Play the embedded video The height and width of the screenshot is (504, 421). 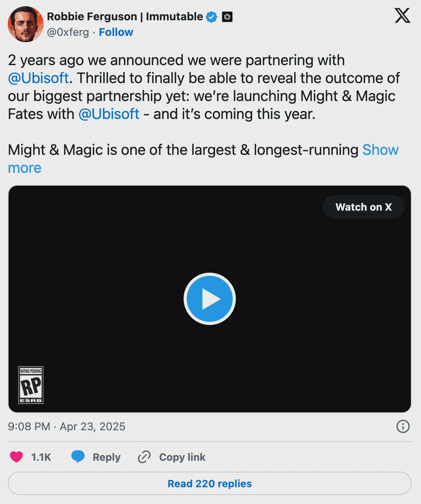tap(210, 299)
